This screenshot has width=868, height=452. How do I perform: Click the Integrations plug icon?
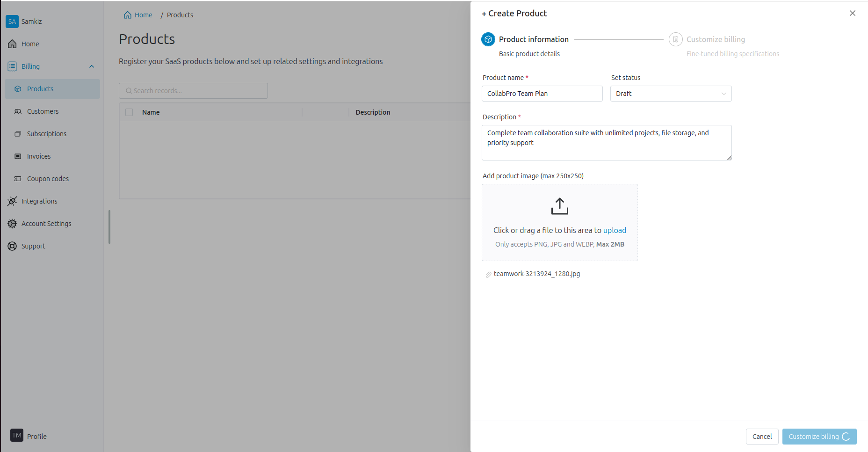tap(12, 201)
